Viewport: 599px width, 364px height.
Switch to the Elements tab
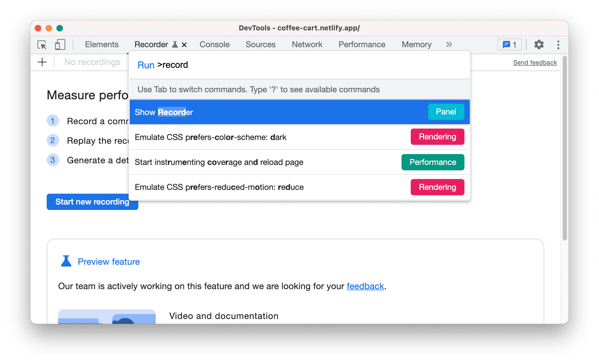(x=101, y=44)
